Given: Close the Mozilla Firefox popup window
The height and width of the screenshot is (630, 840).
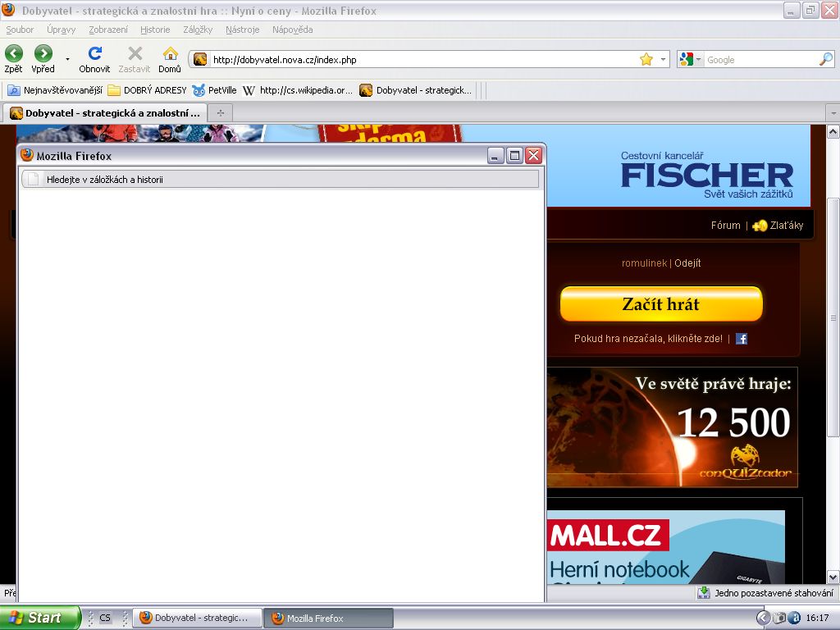Looking at the screenshot, I should pyautogui.click(x=533, y=156).
